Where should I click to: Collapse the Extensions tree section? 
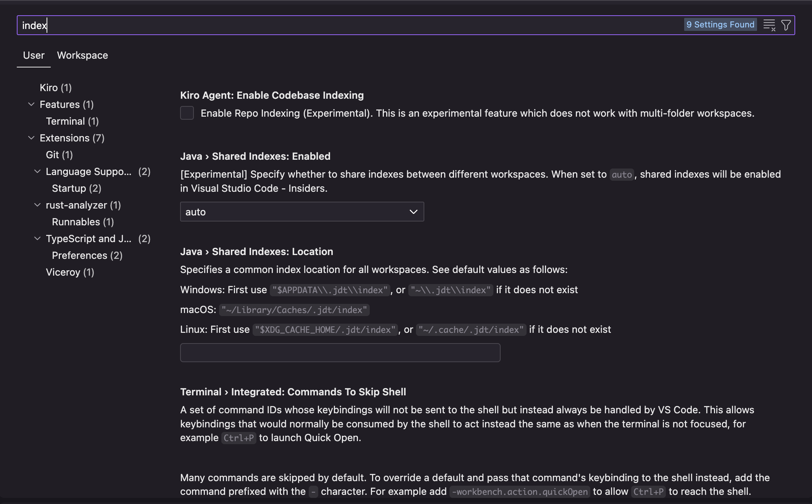(31, 138)
